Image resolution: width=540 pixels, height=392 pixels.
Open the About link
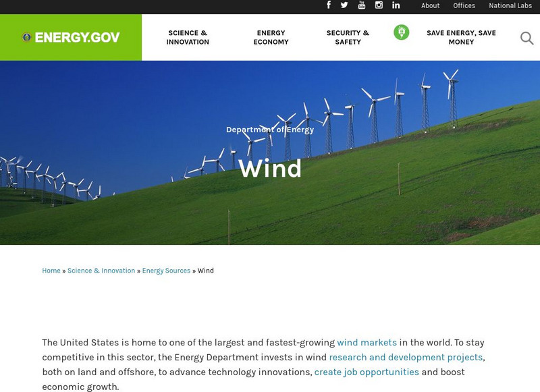pos(430,5)
